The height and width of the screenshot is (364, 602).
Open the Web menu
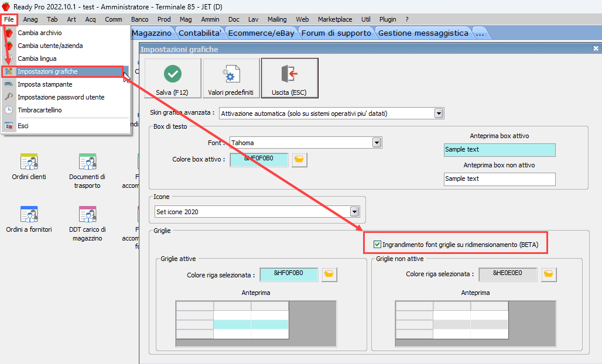302,19
